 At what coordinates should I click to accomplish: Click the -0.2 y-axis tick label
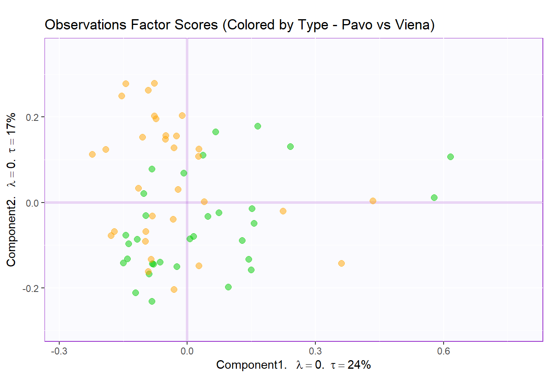click(x=31, y=289)
